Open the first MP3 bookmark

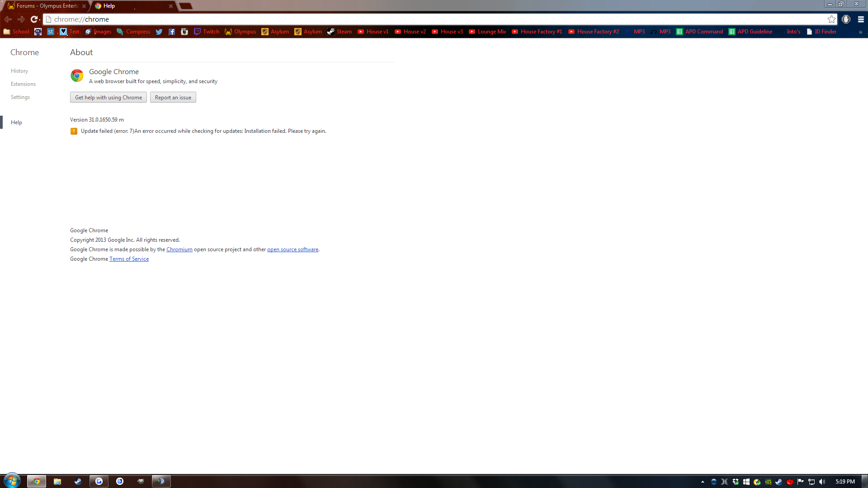coord(635,32)
